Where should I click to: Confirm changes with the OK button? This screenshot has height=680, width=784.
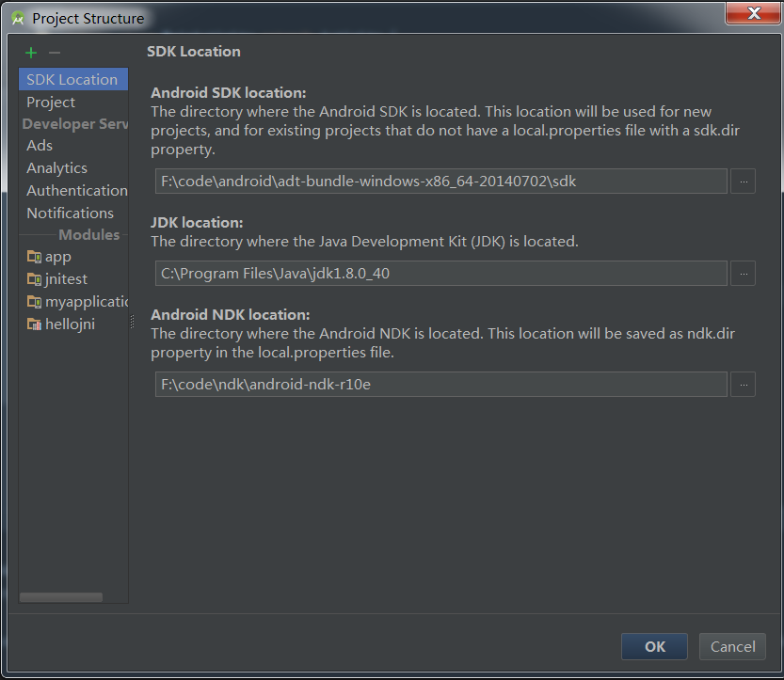click(x=654, y=646)
